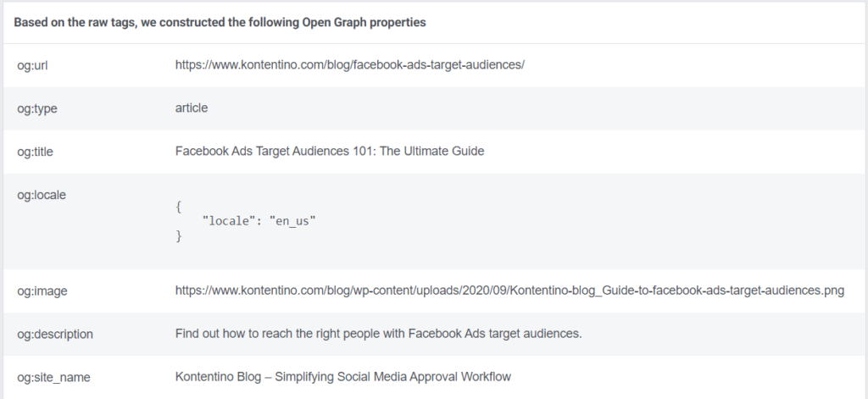Click the og:site_name property label
The height and width of the screenshot is (399, 868).
[x=53, y=377]
